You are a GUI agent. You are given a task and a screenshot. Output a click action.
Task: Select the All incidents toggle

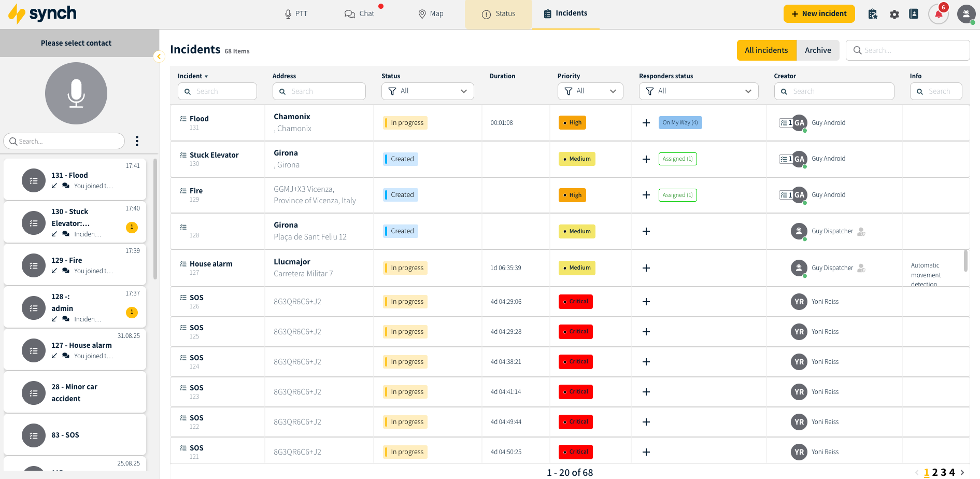(766, 50)
